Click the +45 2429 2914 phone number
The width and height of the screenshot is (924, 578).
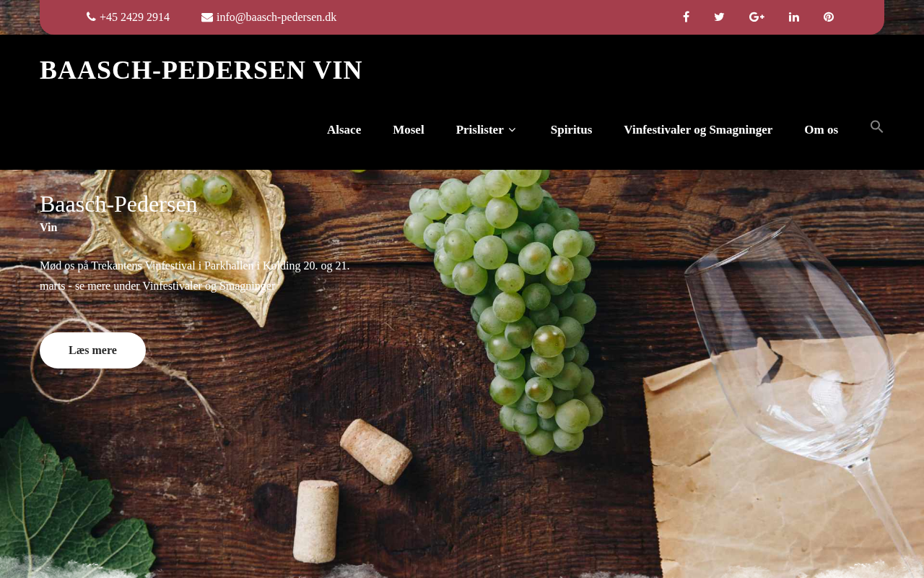135,17
